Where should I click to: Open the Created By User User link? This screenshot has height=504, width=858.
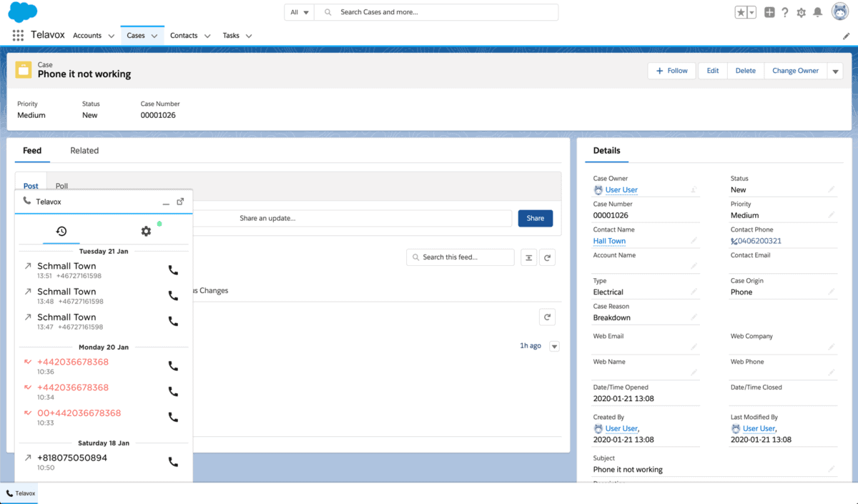point(621,429)
